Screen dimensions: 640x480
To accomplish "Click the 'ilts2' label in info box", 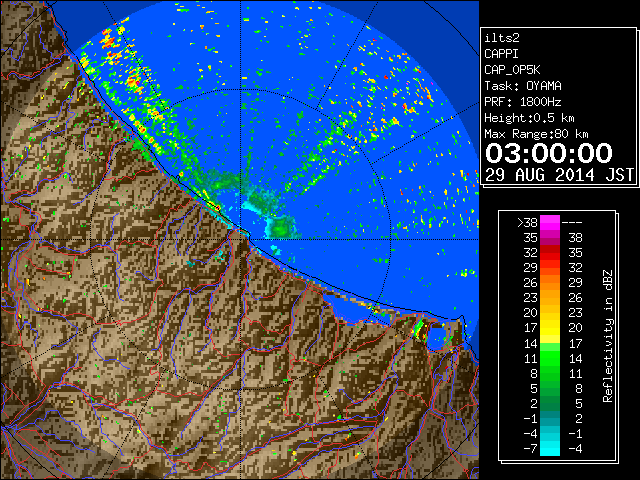I will pos(502,38).
